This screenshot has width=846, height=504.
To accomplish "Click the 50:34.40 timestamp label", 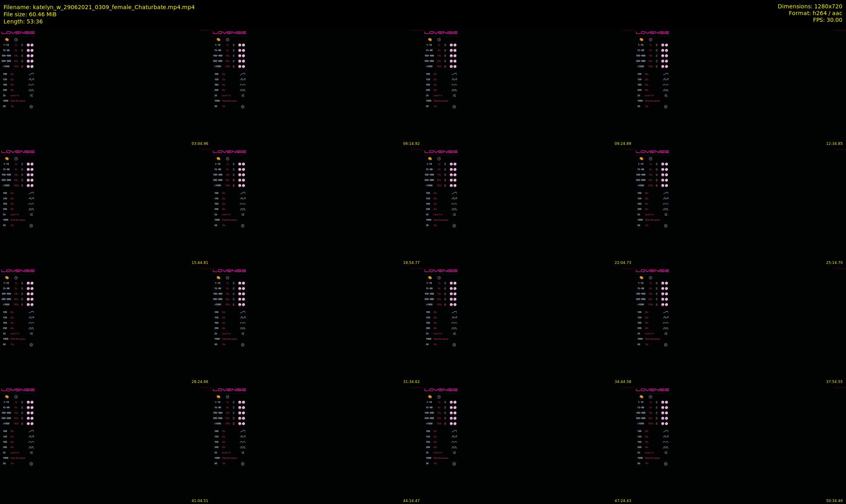I will [834, 501].
